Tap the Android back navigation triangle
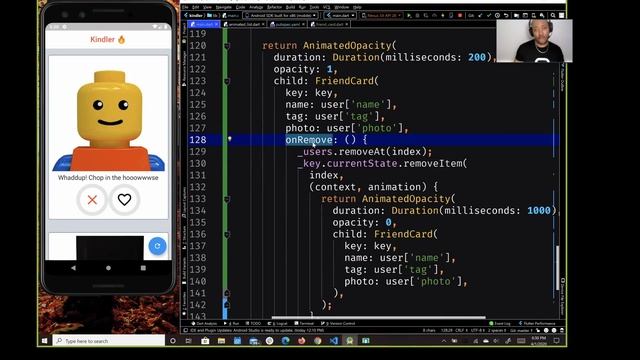 [73, 268]
